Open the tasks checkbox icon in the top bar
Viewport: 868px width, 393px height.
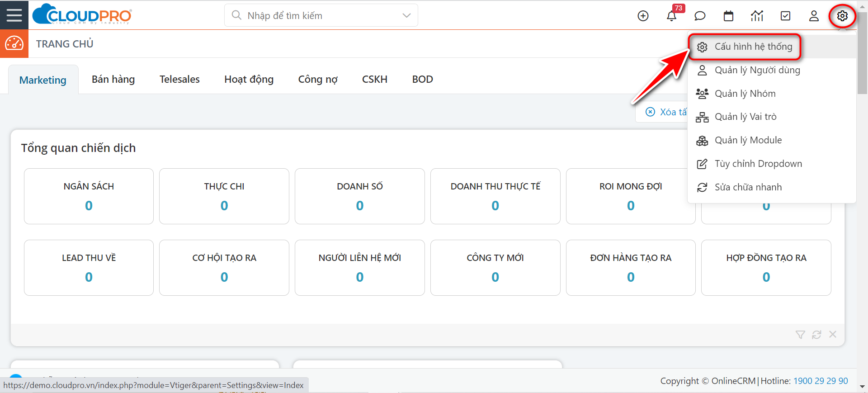(x=786, y=16)
